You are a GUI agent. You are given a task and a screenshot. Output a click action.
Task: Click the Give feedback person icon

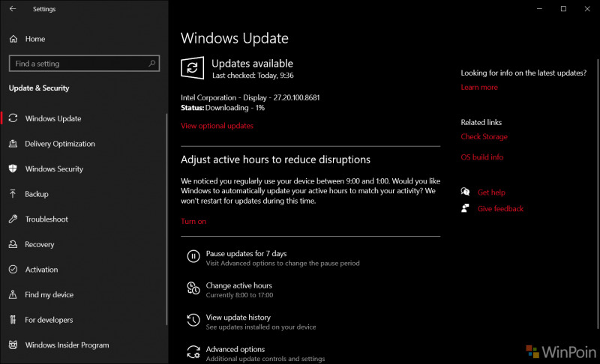465,208
